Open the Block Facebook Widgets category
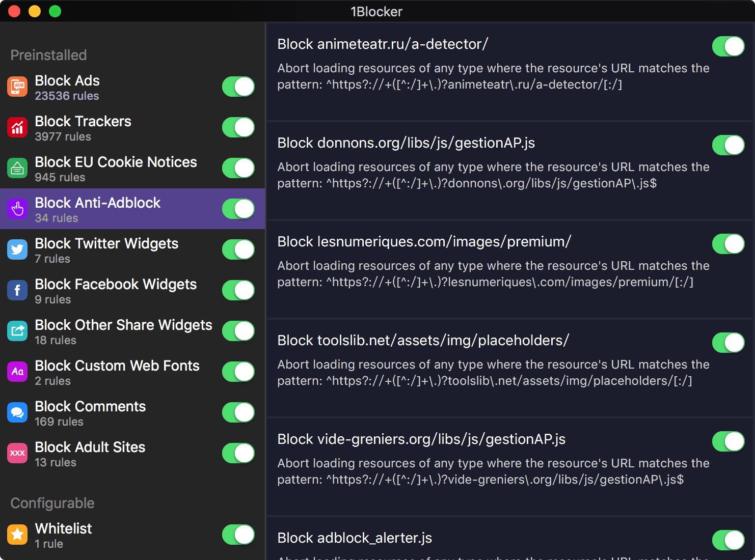The height and width of the screenshot is (560, 755). (132, 290)
